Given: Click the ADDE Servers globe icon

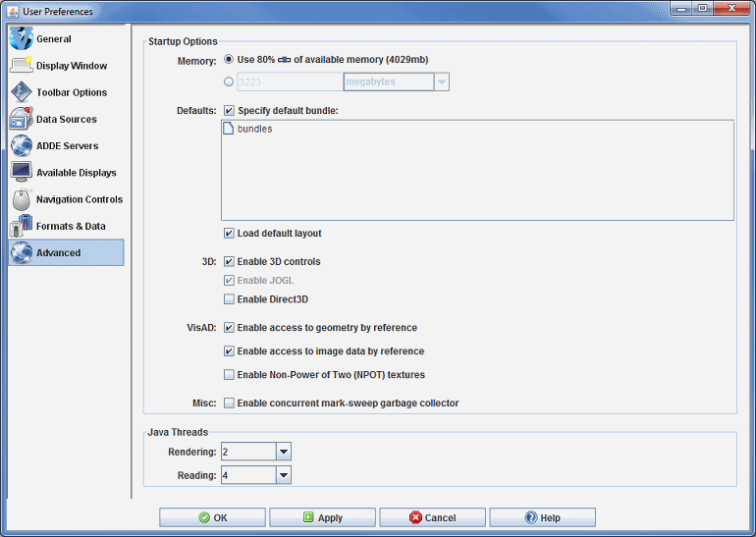Looking at the screenshot, I should tap(22, 145).
